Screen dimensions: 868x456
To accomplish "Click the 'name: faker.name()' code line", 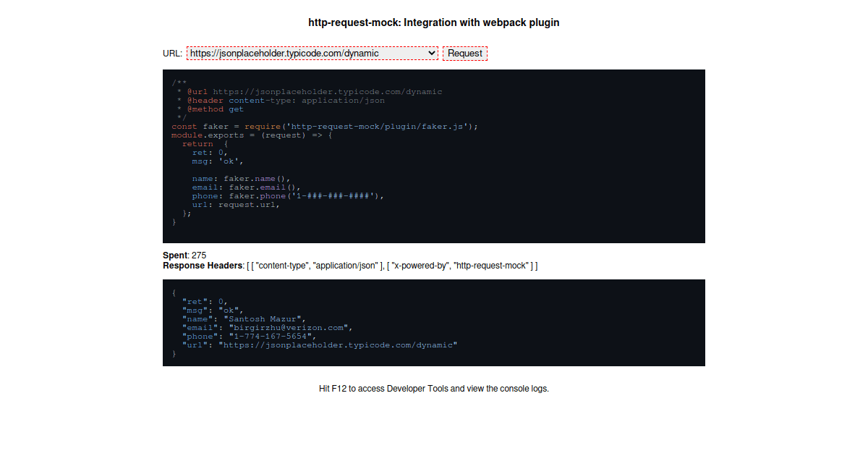I will [241, 179].
